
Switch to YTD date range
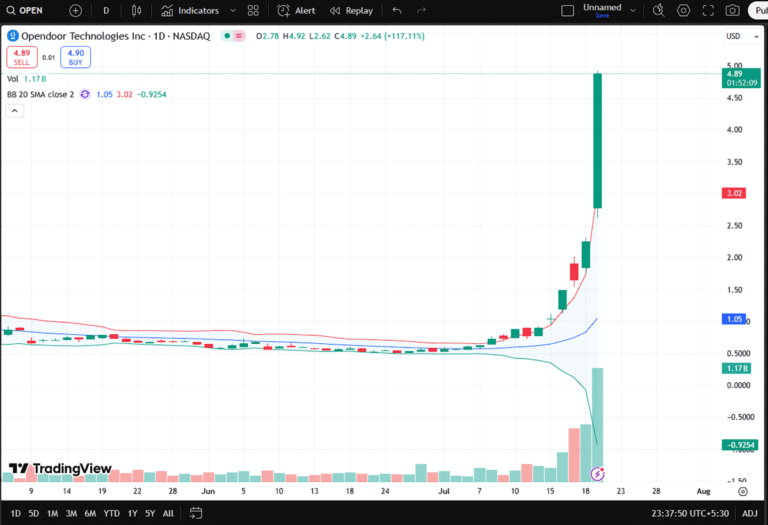pos(112,513)
